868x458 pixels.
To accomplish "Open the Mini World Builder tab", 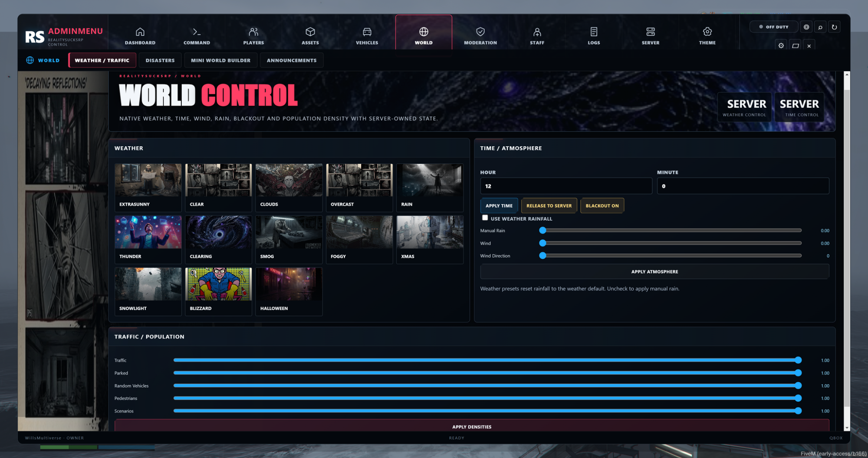I will pos(220,60).
